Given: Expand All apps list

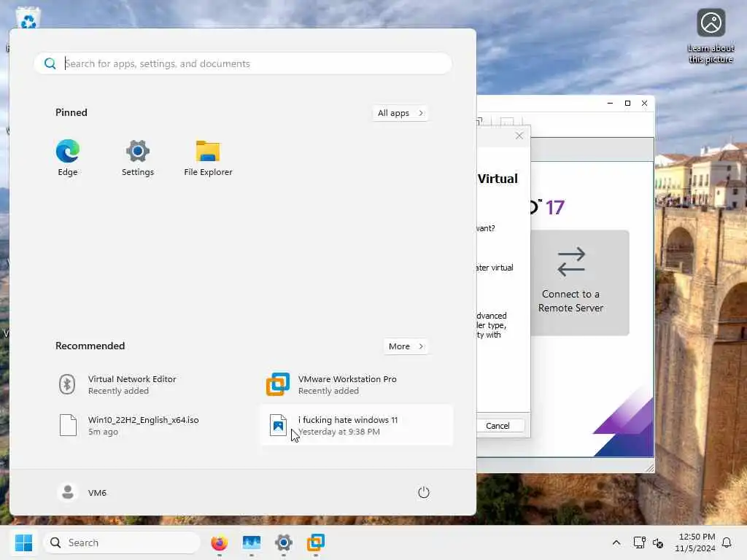Looking at the screenshot, I should [x=400, y=113].
